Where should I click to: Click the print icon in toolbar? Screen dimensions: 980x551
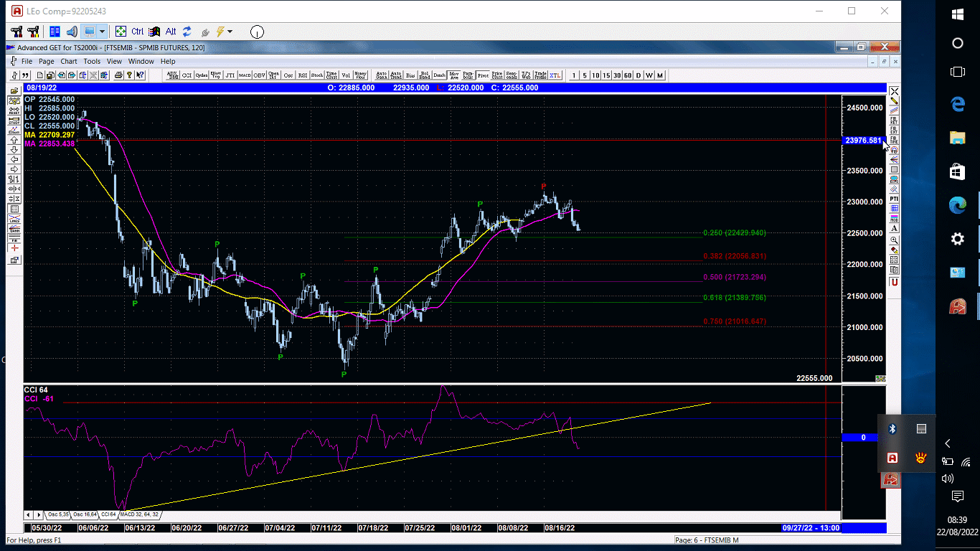tap(118, 74)
